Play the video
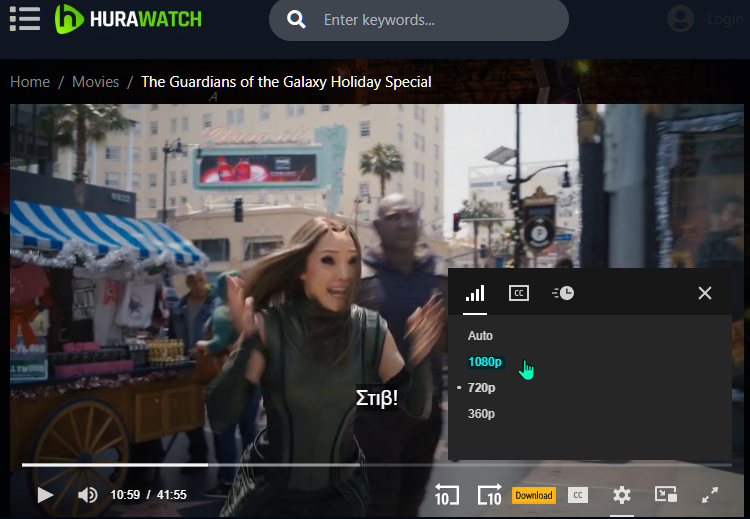750x519 pixels. (x=45, y=495)
